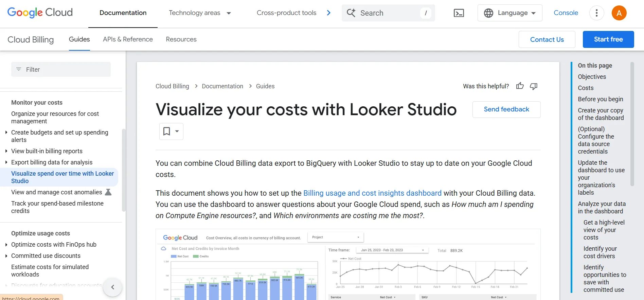Click the Monitor your costs heading
This screenshot has width=644, height=300.
(x=37, y=102)
